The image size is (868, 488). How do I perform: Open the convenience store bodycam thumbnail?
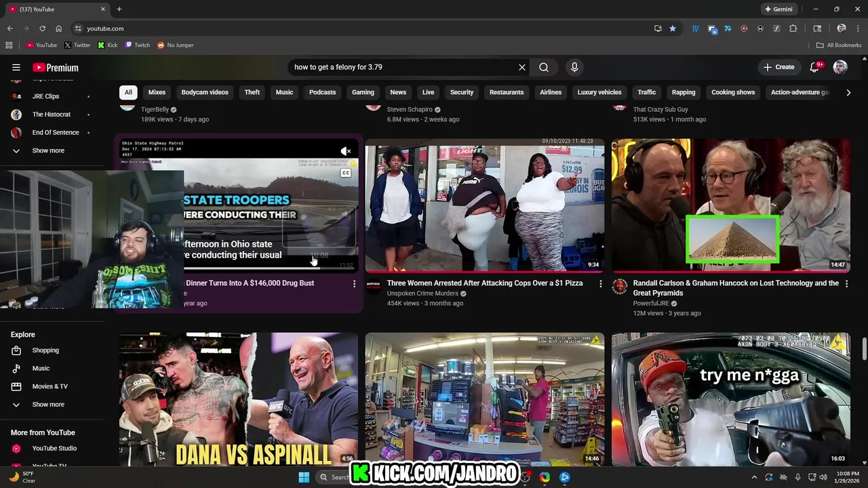pyautogui.click(x=485, y=399)
